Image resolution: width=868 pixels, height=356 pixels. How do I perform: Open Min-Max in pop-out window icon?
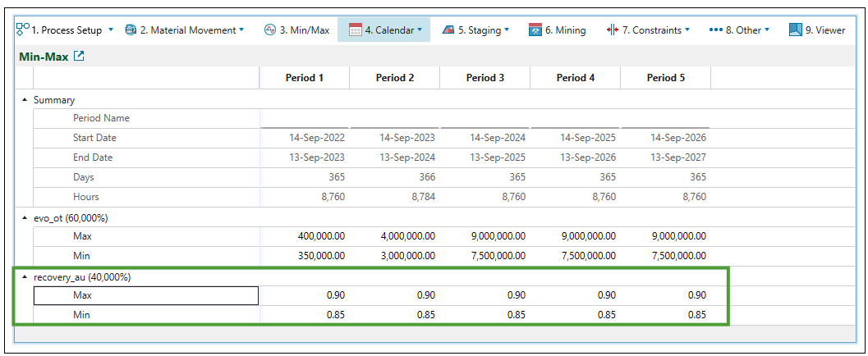pyautogui.click(x=79, y=57)
